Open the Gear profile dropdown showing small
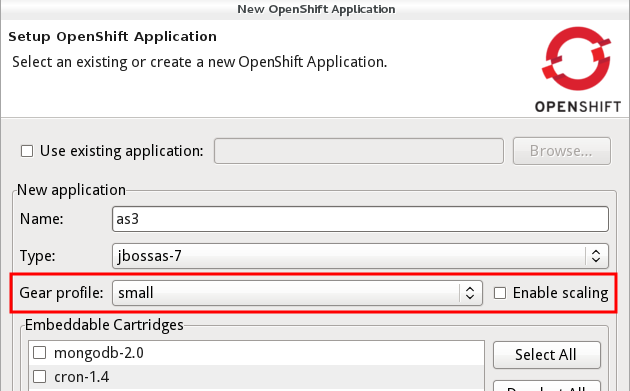Image resolution: width=630 pixels, height=391 pixels. tap(297, 293)
